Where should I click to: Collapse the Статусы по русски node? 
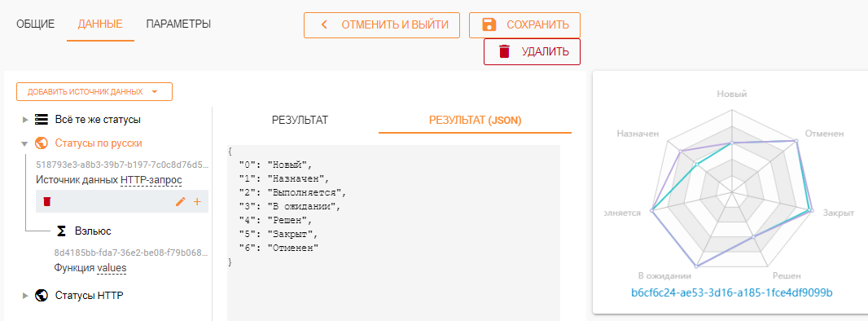24,144
